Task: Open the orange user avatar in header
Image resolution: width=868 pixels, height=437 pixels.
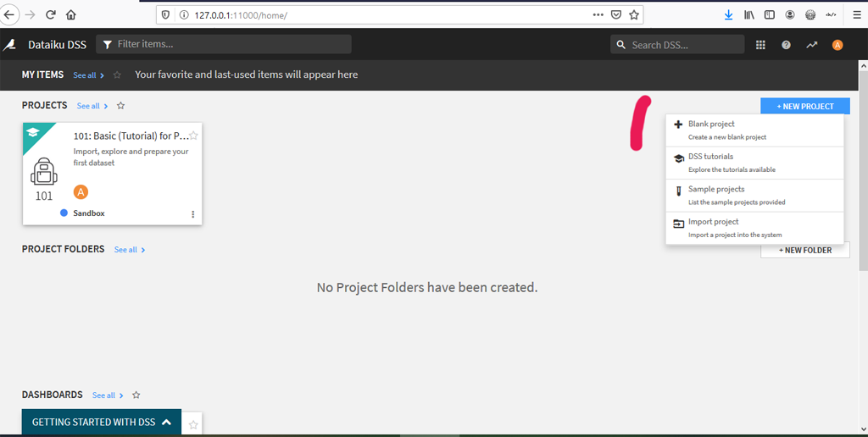Action: [837, 45]
